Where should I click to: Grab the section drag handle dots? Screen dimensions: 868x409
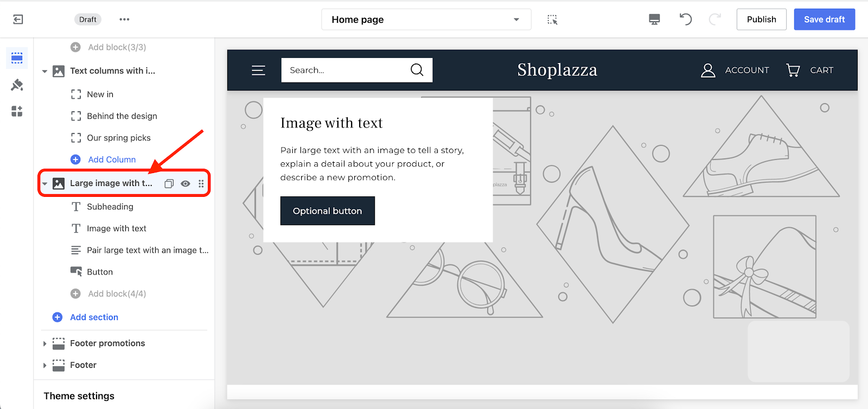point(201,183)
